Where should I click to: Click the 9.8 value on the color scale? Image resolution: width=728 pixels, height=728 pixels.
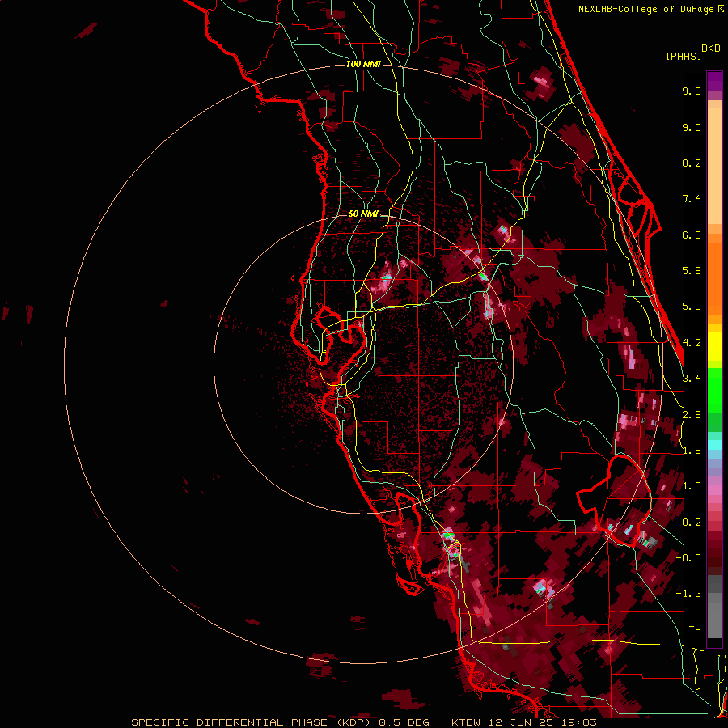692,91
